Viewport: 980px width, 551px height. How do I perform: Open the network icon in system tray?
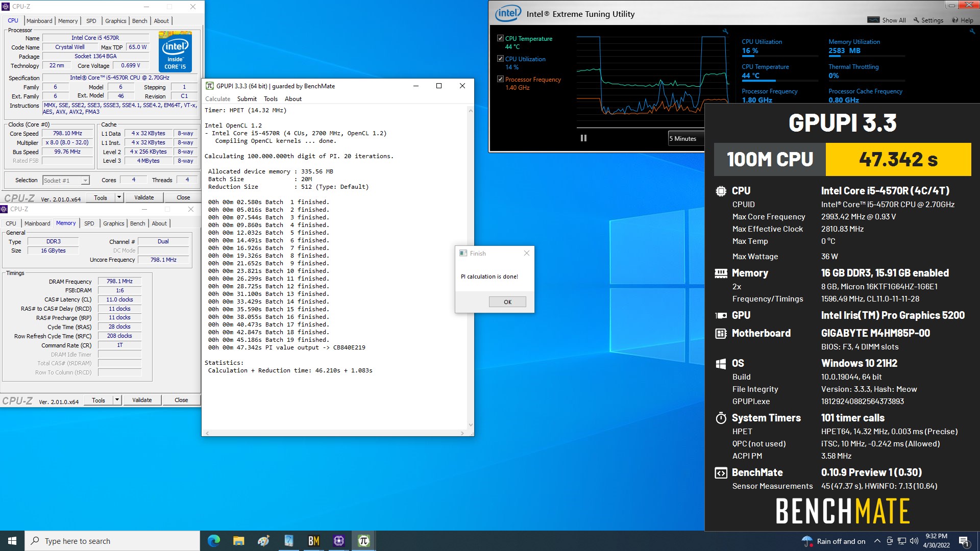coord(902,541)
